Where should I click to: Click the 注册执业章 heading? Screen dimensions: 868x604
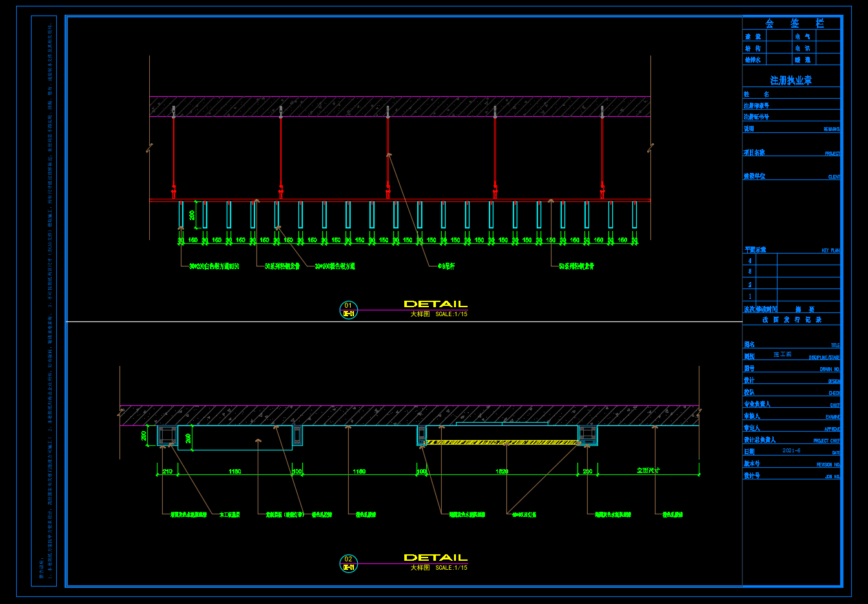pos(791,81)
